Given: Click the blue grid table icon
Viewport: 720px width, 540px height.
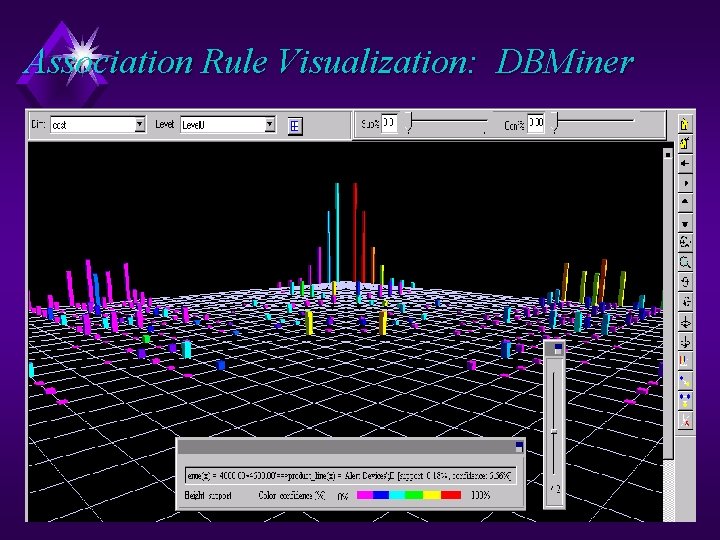Looking at the screenshot, I should tap(295, 126).
